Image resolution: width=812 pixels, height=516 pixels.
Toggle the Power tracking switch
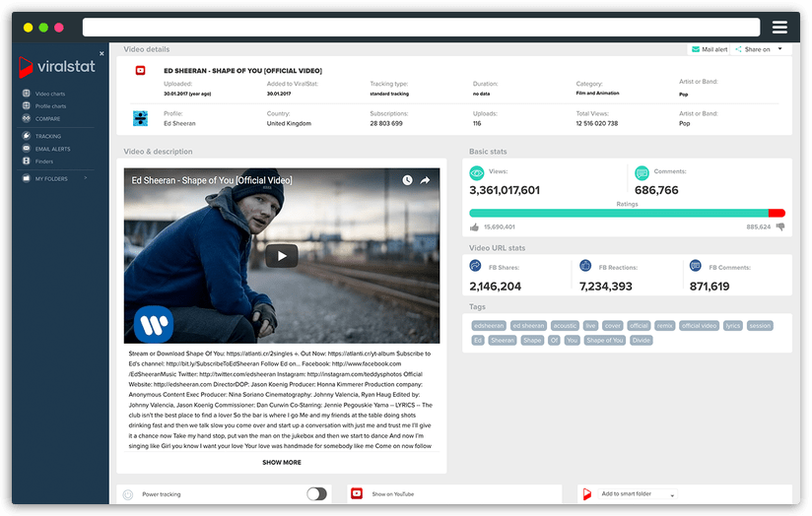point(317,494)
